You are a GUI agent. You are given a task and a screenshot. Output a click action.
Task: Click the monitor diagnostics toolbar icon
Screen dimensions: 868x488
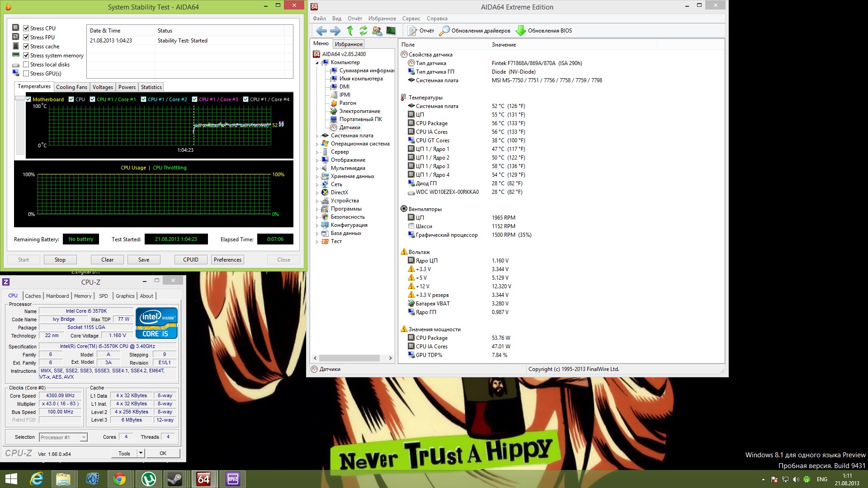pos(391,31)
